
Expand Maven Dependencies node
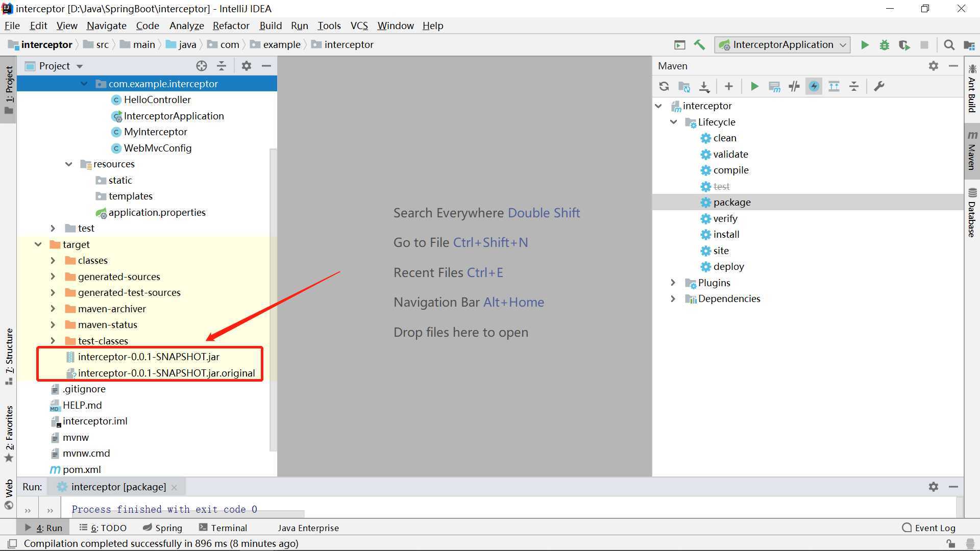coord(673,298)
